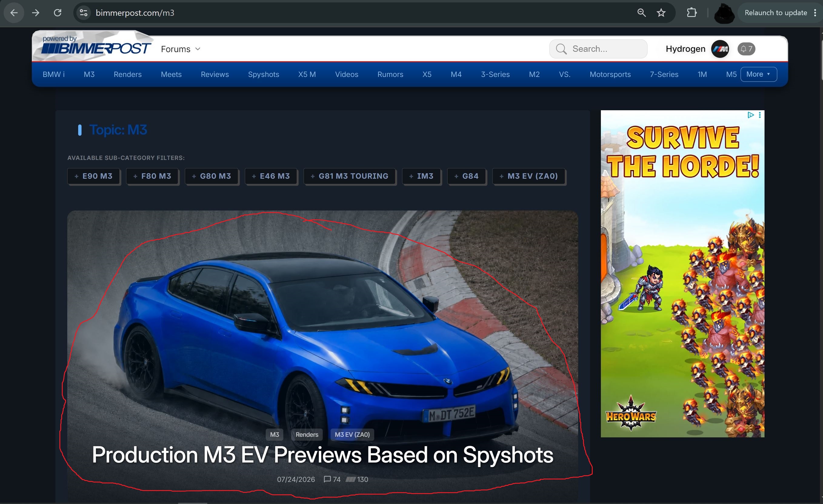Click the M3 EV (ZA0) article tag

click(352, 435)
